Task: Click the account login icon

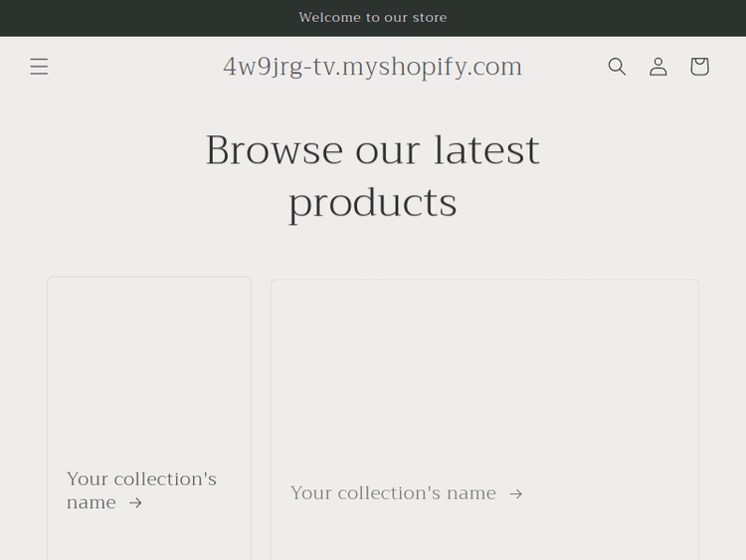Action: coord(658,67)
